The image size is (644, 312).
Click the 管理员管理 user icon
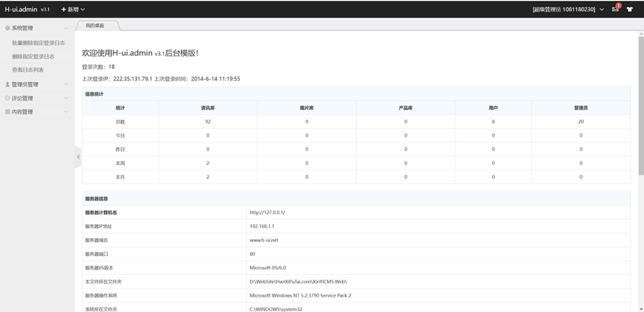(7, 84)
